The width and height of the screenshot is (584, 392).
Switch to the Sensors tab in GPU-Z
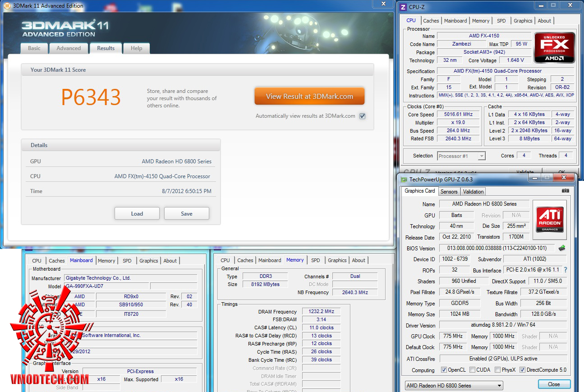tap(449, 192)
